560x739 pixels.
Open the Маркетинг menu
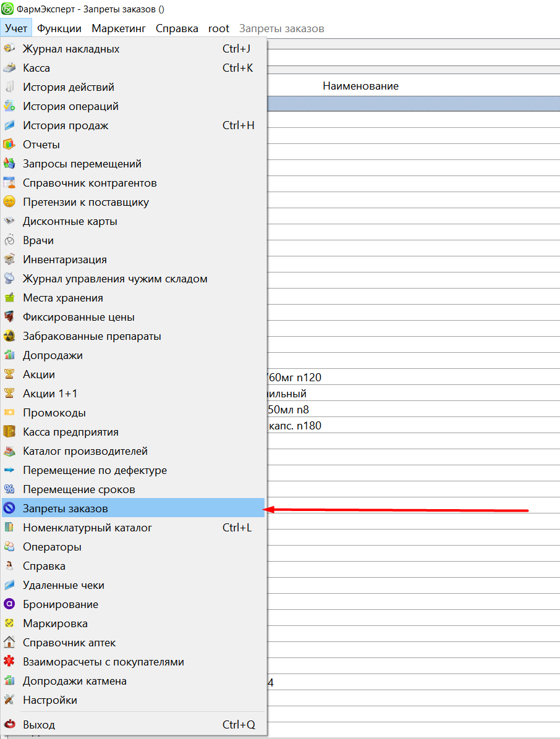tap(119, 28)
